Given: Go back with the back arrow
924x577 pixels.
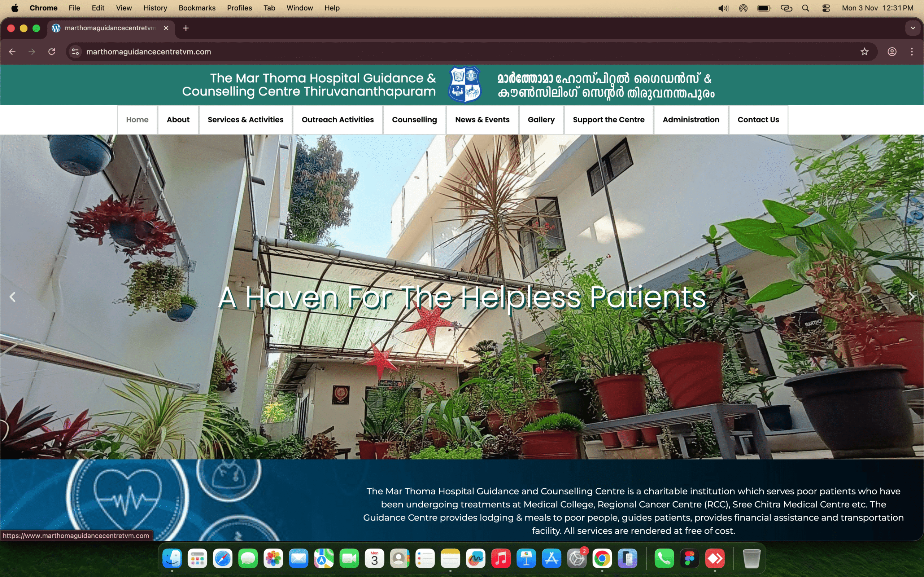Looking at the screenshot, I should tap(12, 52).
